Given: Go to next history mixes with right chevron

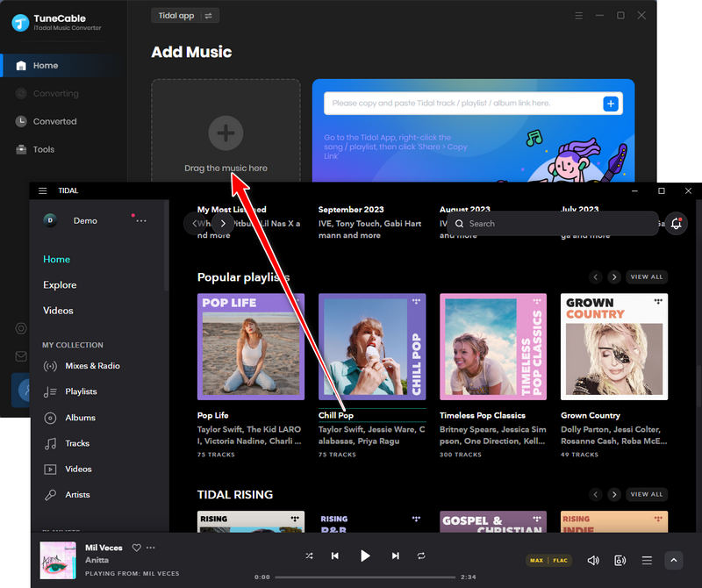Looking at the screenshot, I should coord(223,223).
